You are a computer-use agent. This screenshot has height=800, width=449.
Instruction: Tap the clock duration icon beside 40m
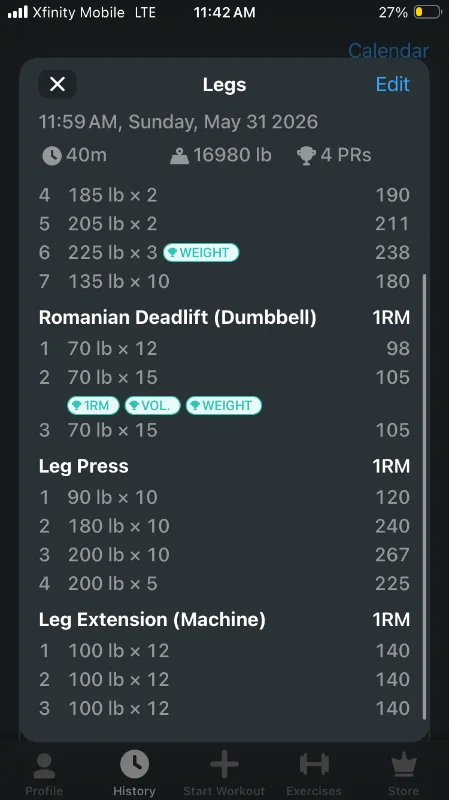52,155
